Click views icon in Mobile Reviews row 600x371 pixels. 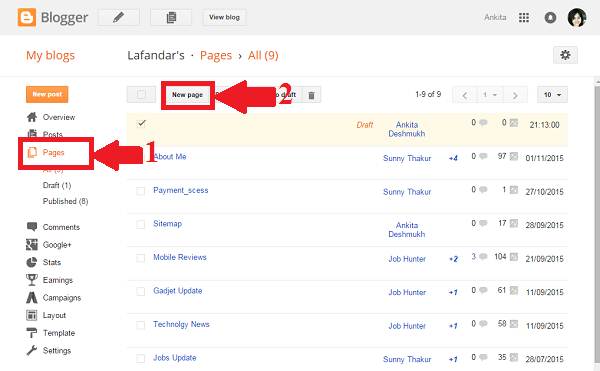(x=514, y=257)
